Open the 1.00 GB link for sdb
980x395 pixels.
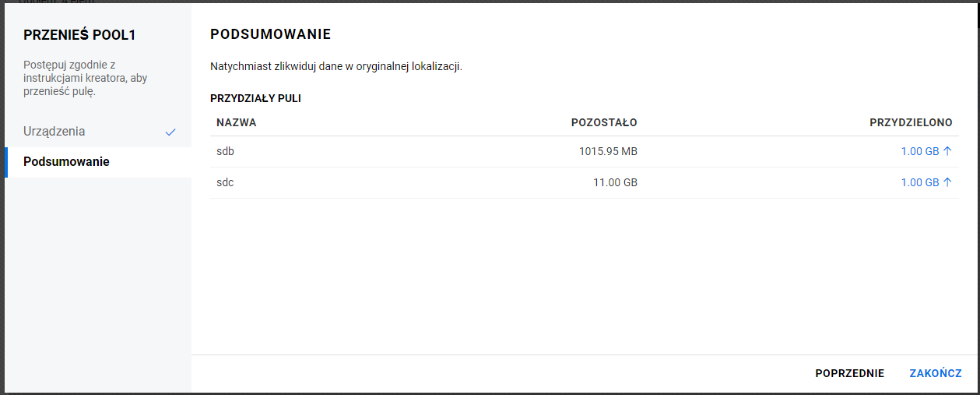919,151
